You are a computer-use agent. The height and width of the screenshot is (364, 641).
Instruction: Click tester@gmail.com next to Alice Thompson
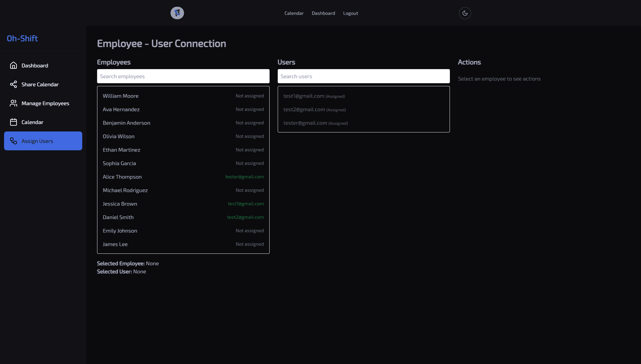[244, 177]
